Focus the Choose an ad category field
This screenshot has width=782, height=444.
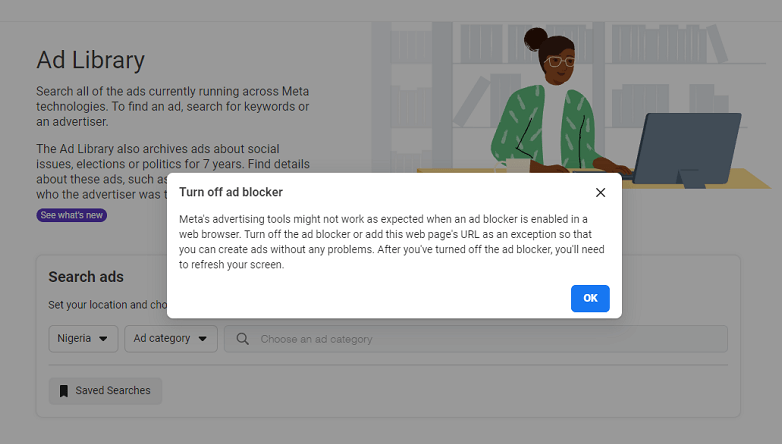[480, 339]
